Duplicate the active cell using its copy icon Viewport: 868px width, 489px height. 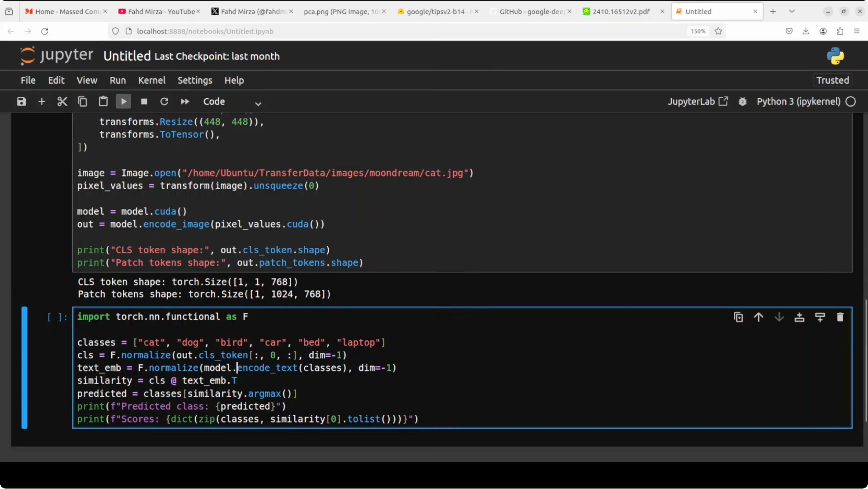[x=738, y=317]
